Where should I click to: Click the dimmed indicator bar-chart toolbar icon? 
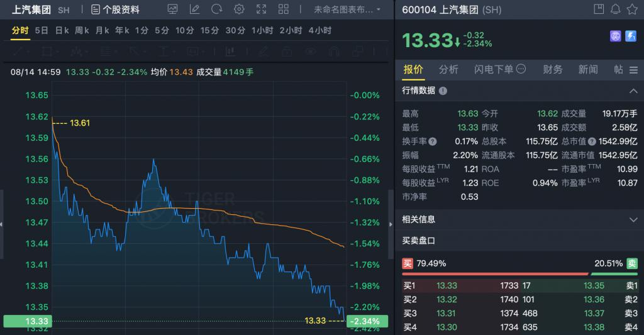pyautogui.click(x=230, y=52)
